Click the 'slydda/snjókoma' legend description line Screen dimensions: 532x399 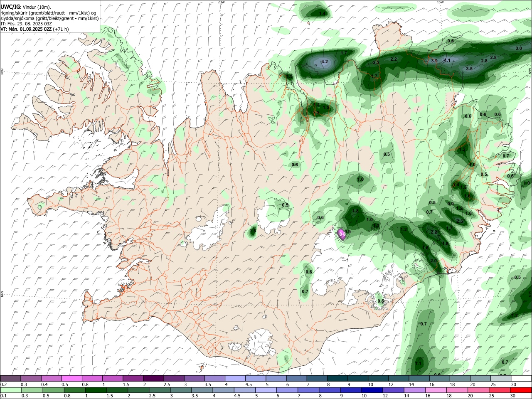click(x=49, y=18)
